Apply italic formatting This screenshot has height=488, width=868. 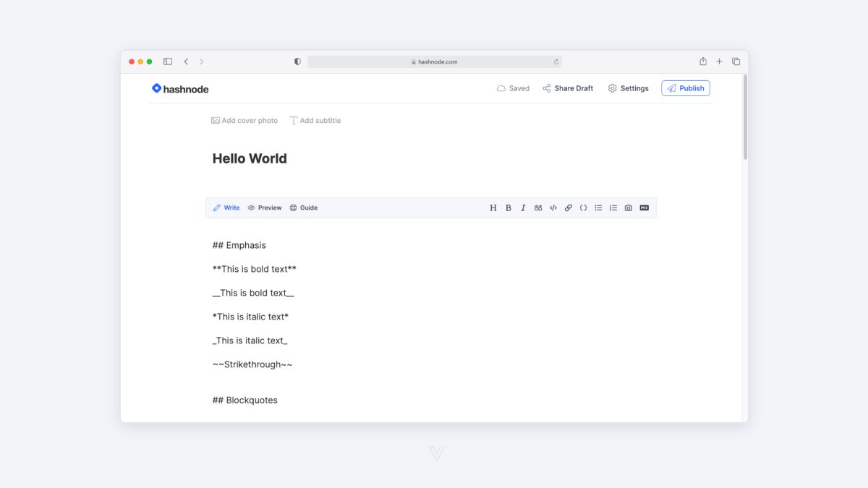tap(523, 207)
